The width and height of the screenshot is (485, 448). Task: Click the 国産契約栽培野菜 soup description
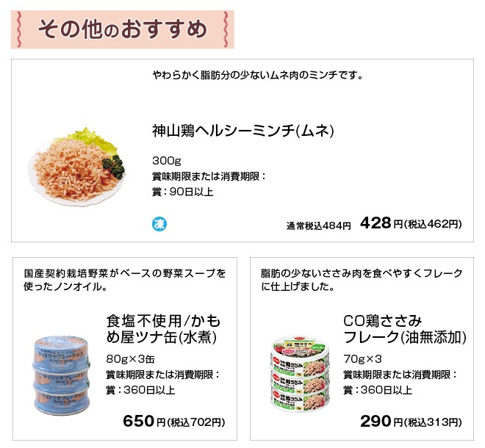[x=125, y=280]
